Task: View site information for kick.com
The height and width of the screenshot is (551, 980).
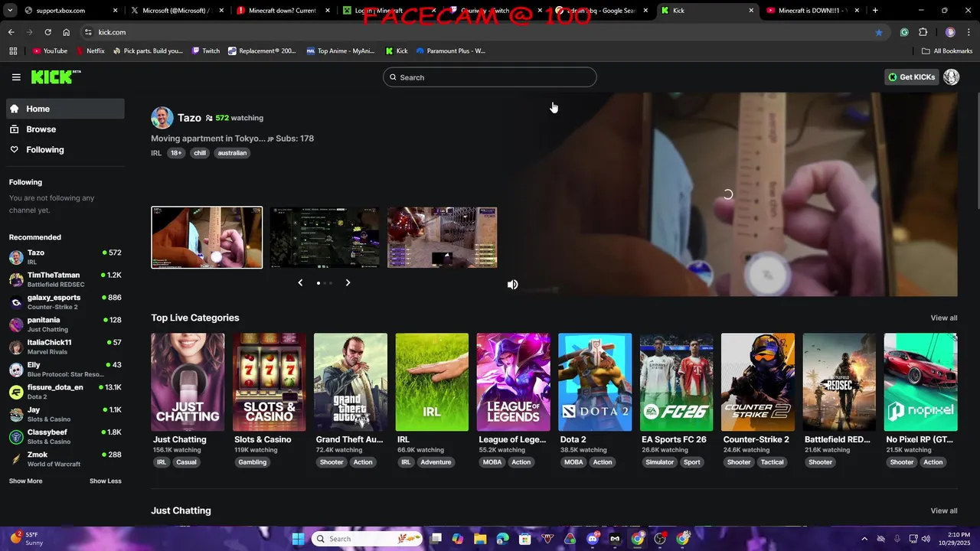Action: click(88, 32)
